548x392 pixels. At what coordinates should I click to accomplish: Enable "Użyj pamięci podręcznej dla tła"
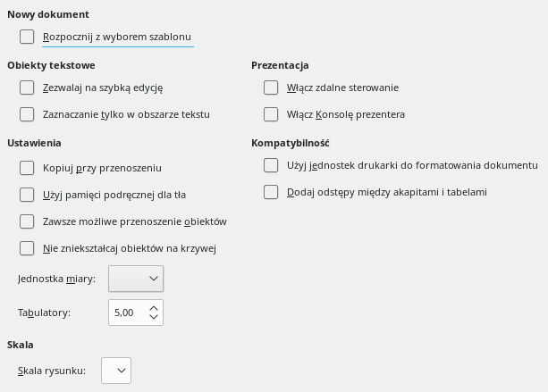[x=27, y=195]
